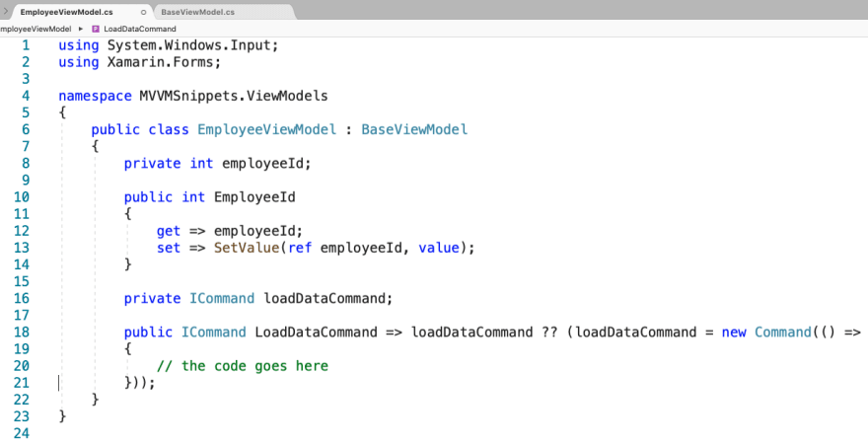Select the EmployeeViewModel.cs tab
The height and width of the screenshot is (446, 868).
66,12
